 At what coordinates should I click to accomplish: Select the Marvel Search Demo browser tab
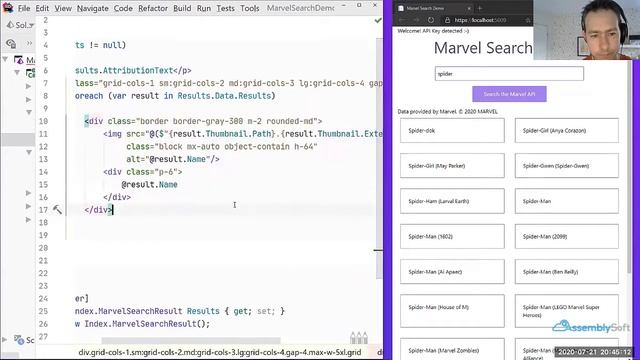coord(433,8)
